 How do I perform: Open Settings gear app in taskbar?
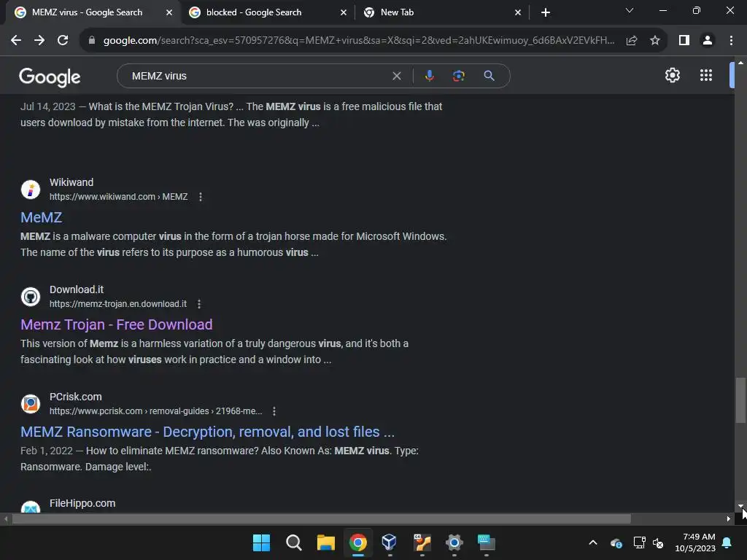pos(454,542)
